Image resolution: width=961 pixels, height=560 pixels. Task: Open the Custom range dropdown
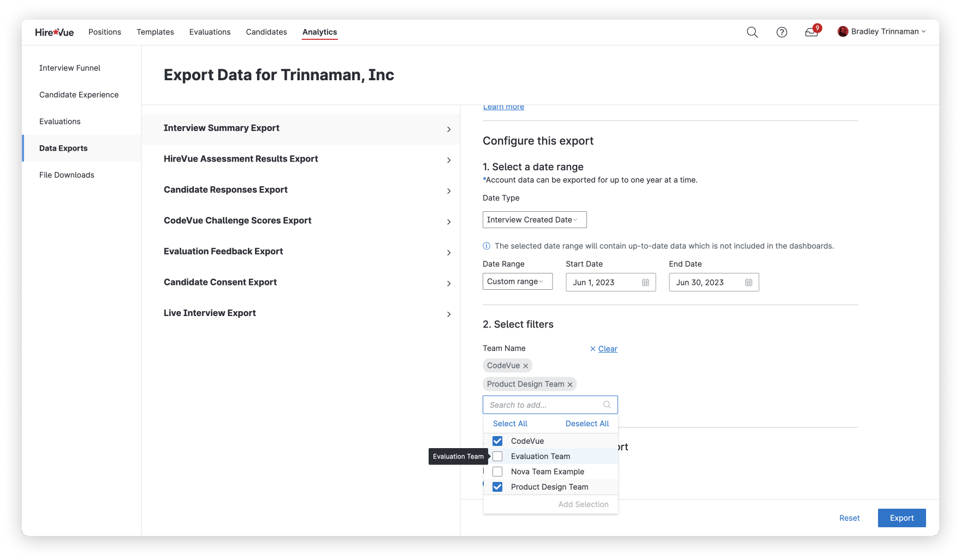coord(518,282)
